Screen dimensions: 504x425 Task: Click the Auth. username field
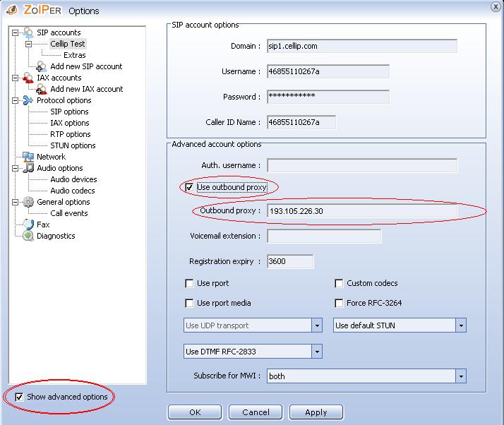pos(362,165)
